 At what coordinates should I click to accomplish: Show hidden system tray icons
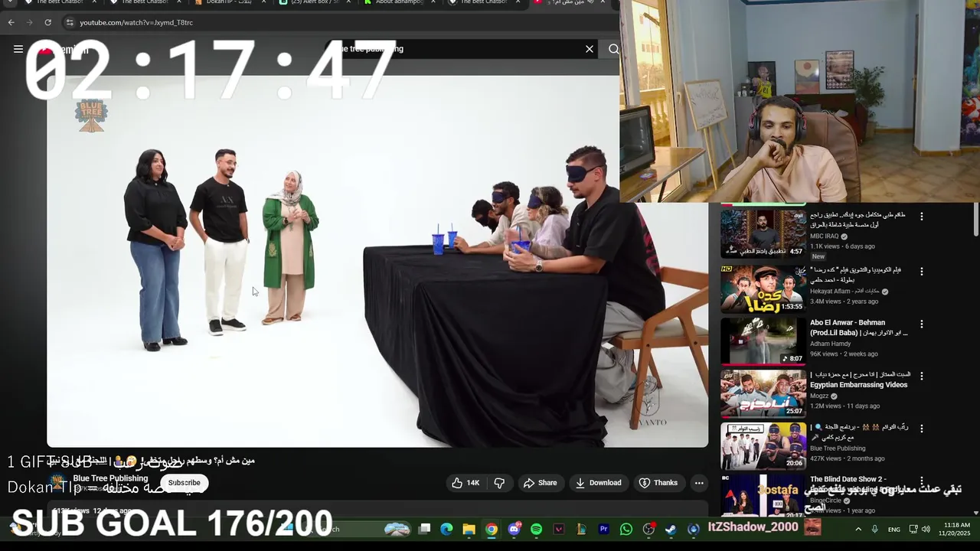[858, 529]
